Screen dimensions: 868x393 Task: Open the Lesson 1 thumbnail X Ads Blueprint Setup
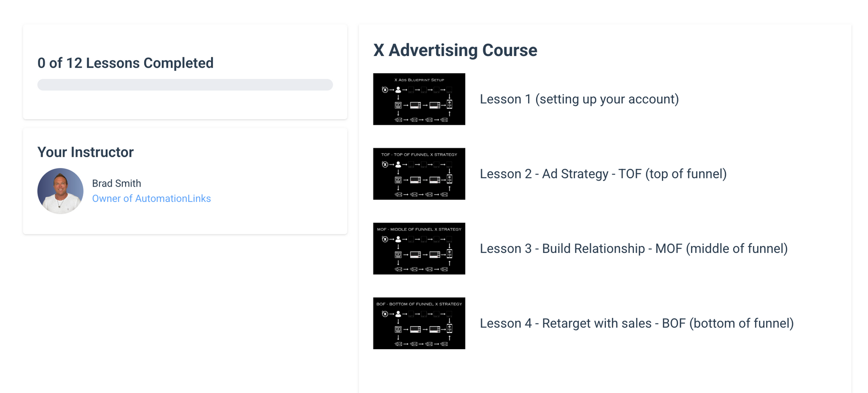[x=419, y=99]
